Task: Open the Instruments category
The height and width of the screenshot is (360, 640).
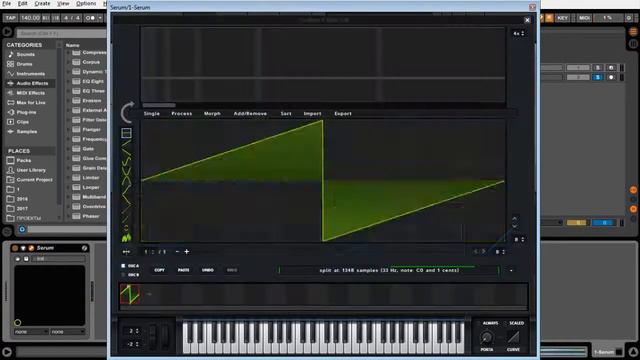Action: (x=31, y=74)
